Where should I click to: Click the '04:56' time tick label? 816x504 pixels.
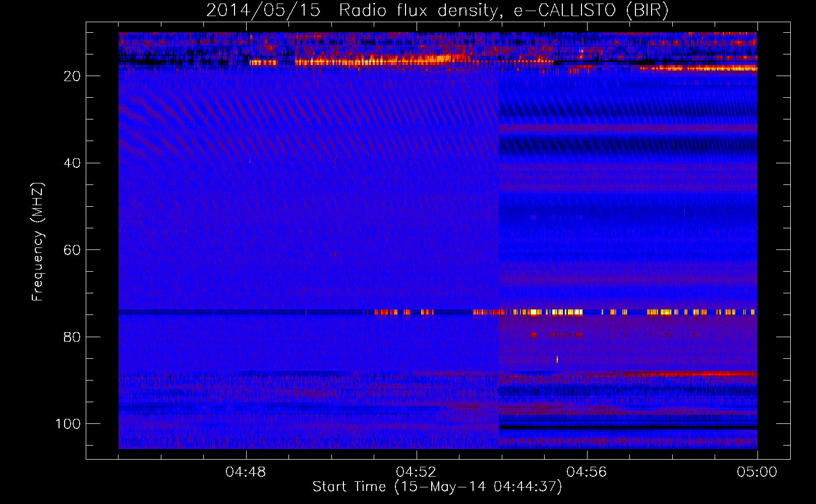click(x=587, y=472)
